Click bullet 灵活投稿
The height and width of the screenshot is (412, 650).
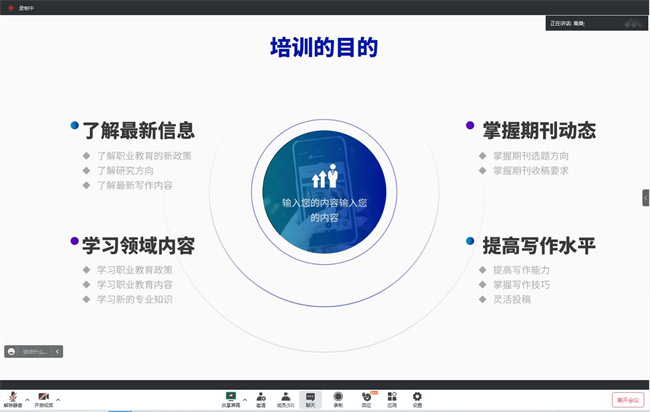pos(512,299)
